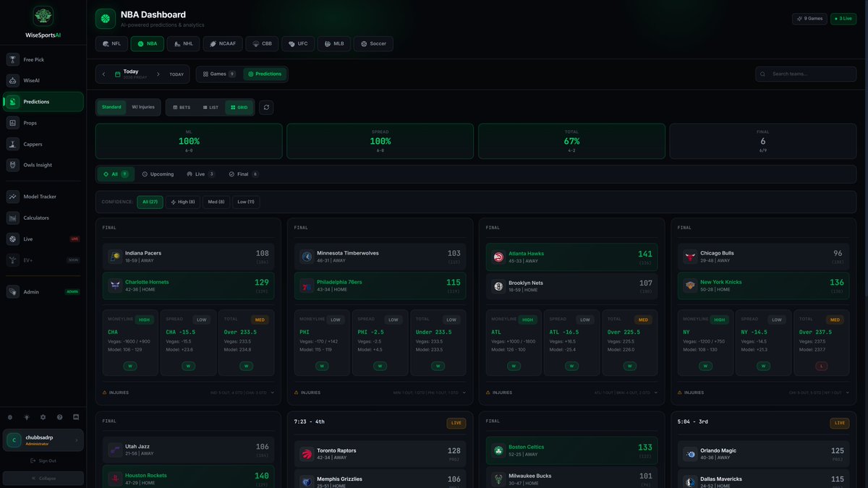Image resolution: width=868 pixels, height=488 pixels.
Task: Select the UFC sport tab
Action: [x=298, y=43]
